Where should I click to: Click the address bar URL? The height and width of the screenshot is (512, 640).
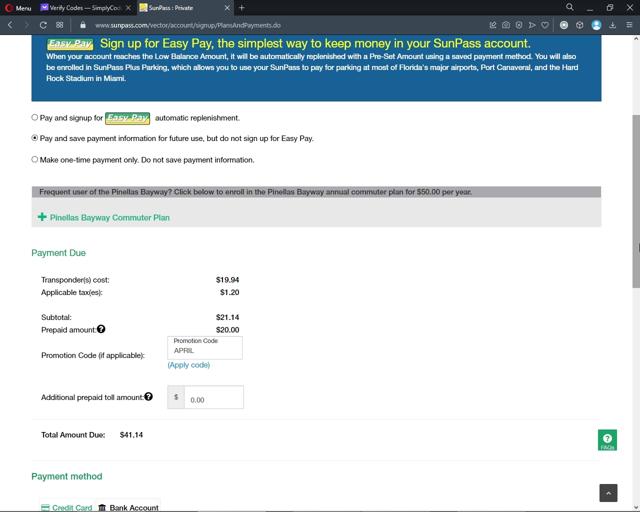tap(188, 25)
